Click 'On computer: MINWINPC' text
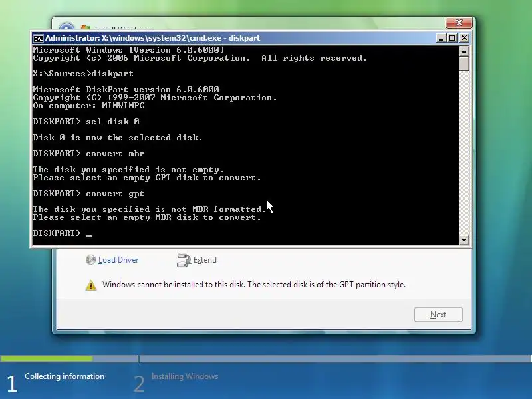Image resolution: width=532 pixels, height=399 pixels. point(89,106)
